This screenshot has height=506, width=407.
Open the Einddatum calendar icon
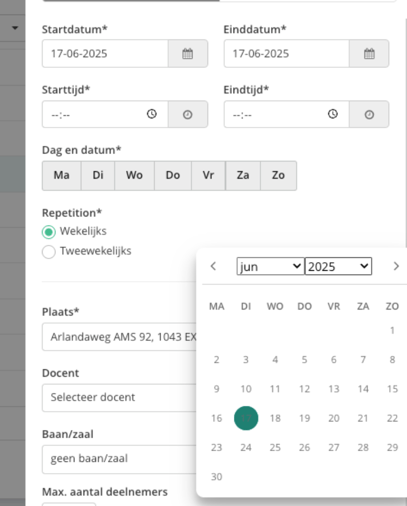click(x=369, y=54)
